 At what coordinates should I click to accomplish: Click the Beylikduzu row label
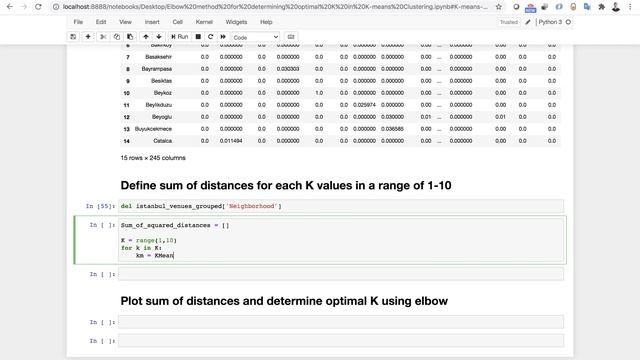159,105
